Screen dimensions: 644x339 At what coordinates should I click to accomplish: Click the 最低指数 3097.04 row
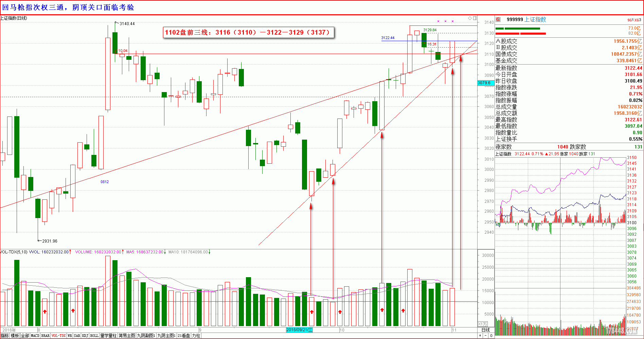pyautogui.click(x=569, y=126)
